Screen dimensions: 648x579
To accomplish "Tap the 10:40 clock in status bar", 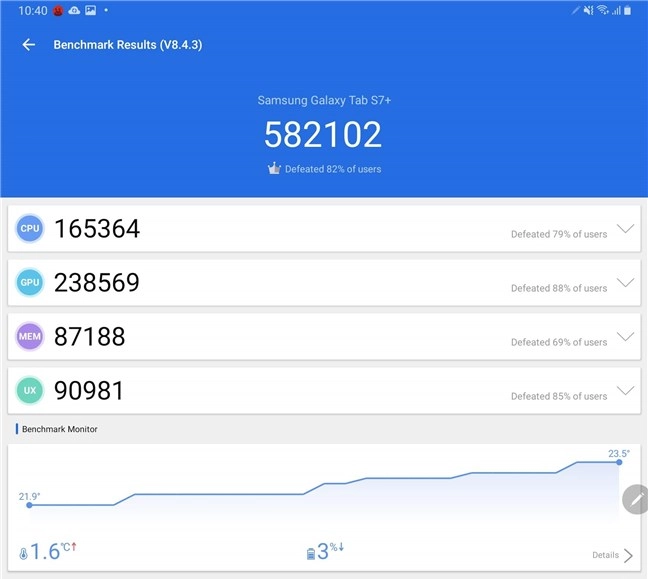I will [x=33, y=10].
